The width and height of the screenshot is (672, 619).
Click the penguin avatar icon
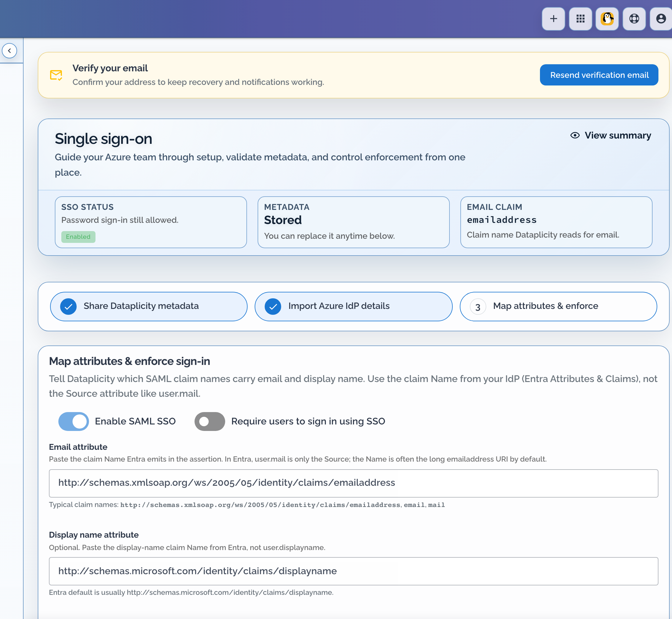click(x=607, y=19)
